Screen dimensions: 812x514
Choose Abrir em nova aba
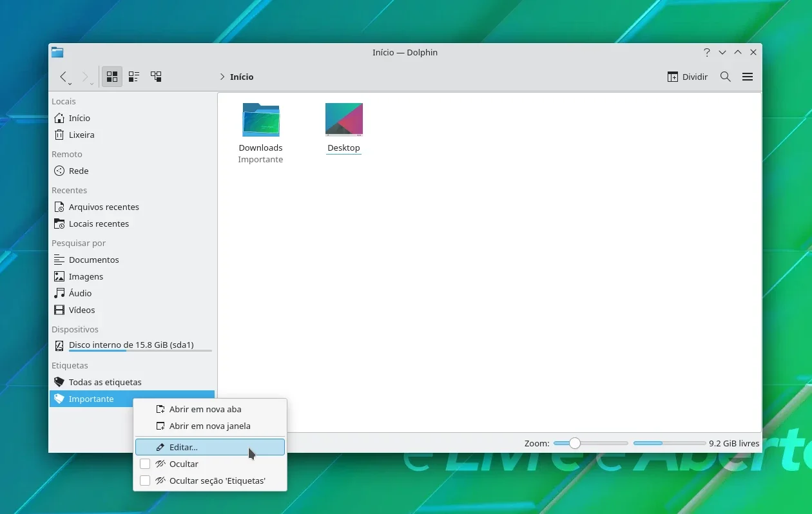210,409
